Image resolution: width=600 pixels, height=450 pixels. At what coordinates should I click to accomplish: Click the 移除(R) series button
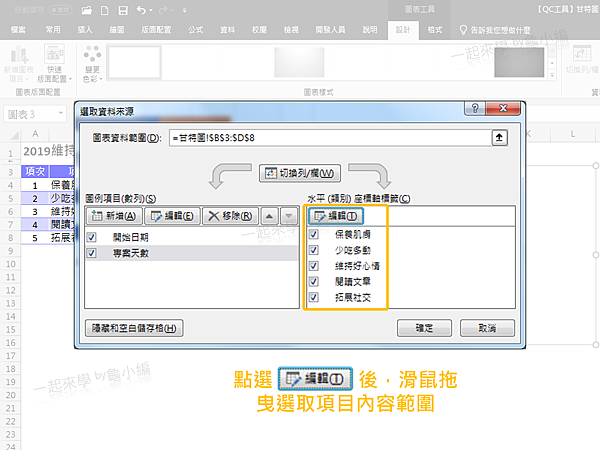tap(230, 216)
